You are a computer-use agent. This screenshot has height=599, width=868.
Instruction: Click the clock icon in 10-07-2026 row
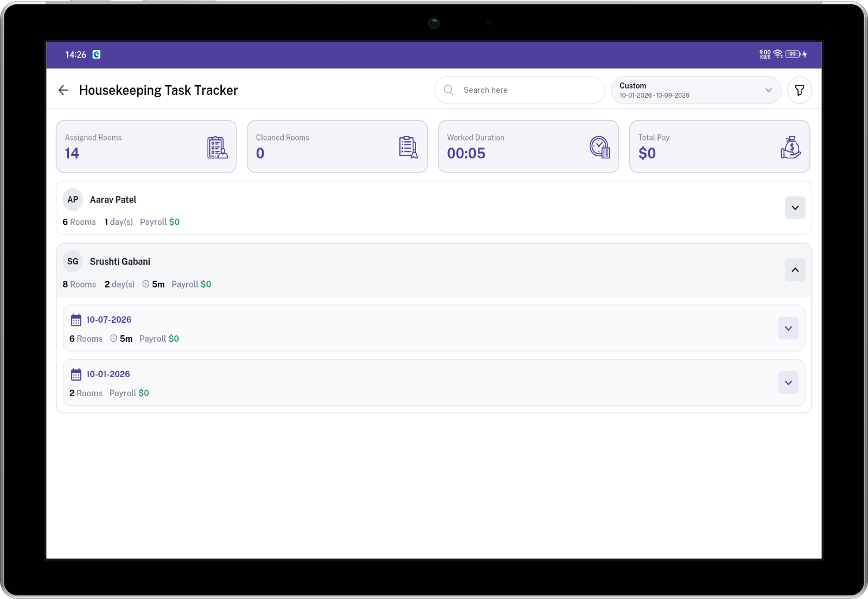(114, 338)
